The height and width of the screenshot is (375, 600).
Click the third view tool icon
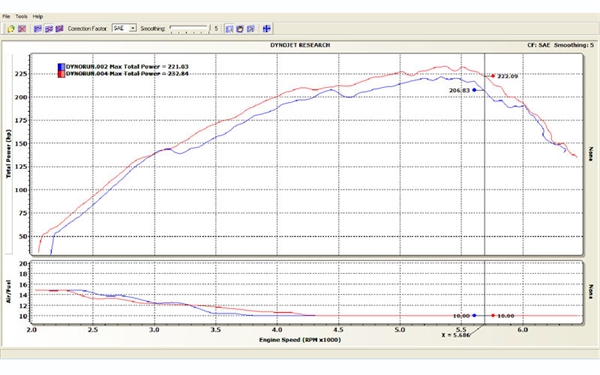click(x=251, y=29)
